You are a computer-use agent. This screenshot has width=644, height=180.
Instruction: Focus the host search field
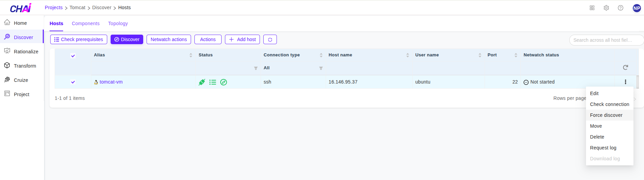[x=606, y=40]
